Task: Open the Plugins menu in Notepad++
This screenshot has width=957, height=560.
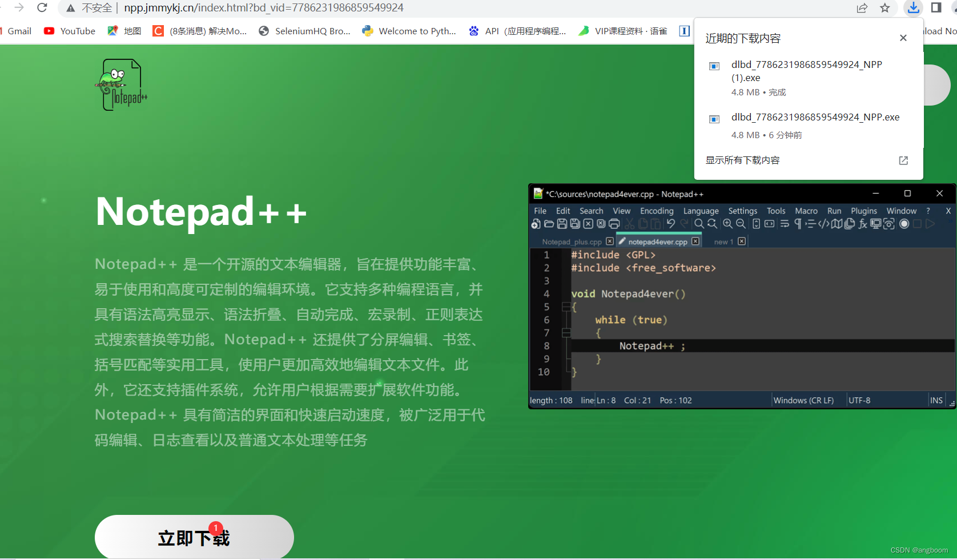Action: (x=864, y=211)
